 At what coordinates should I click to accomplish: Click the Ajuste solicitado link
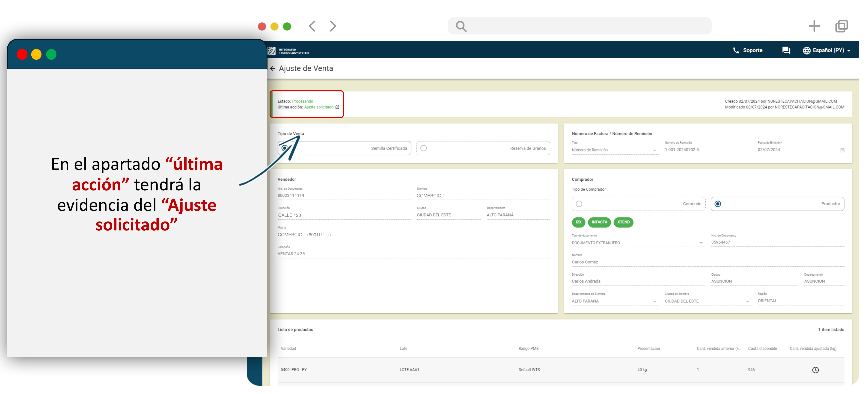click(x=318, y=107)
